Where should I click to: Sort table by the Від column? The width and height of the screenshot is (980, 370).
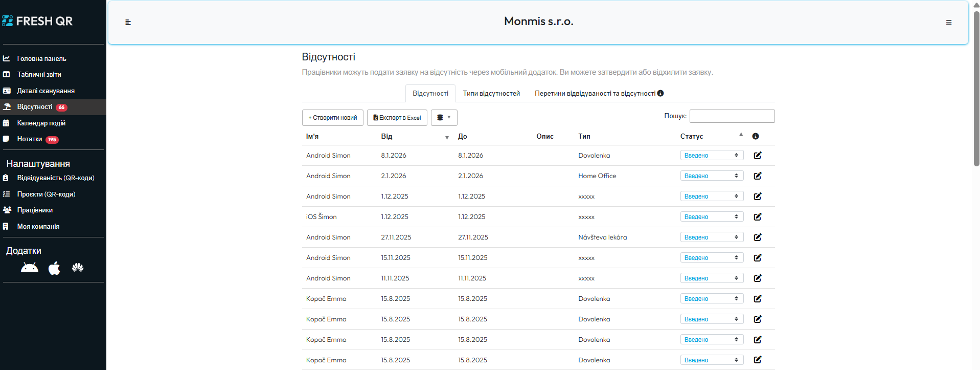[x=386, y=136]
